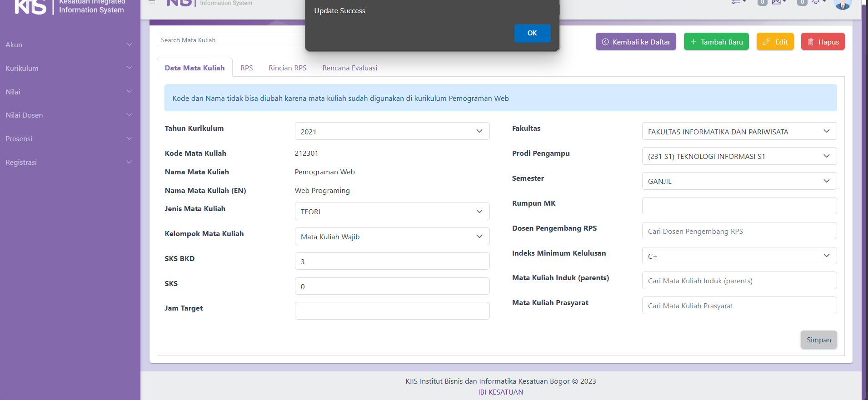Open the envelope messages icon

tap(776, 2)
